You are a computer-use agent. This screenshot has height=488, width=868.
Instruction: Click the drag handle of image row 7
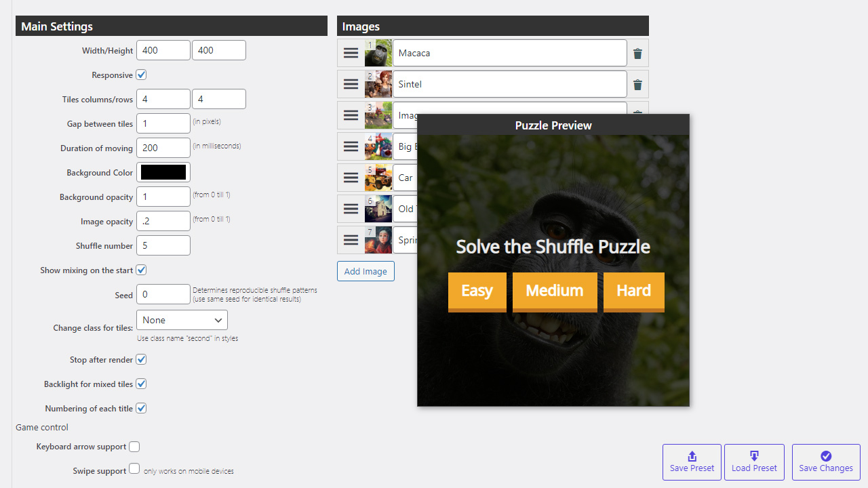click(x=351, y=240)
